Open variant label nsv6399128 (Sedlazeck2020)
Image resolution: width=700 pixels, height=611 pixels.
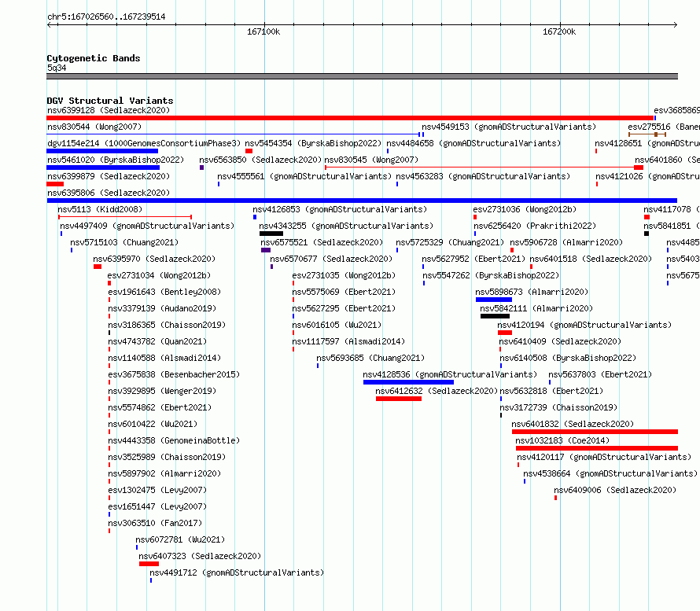(x=109, y=110)
